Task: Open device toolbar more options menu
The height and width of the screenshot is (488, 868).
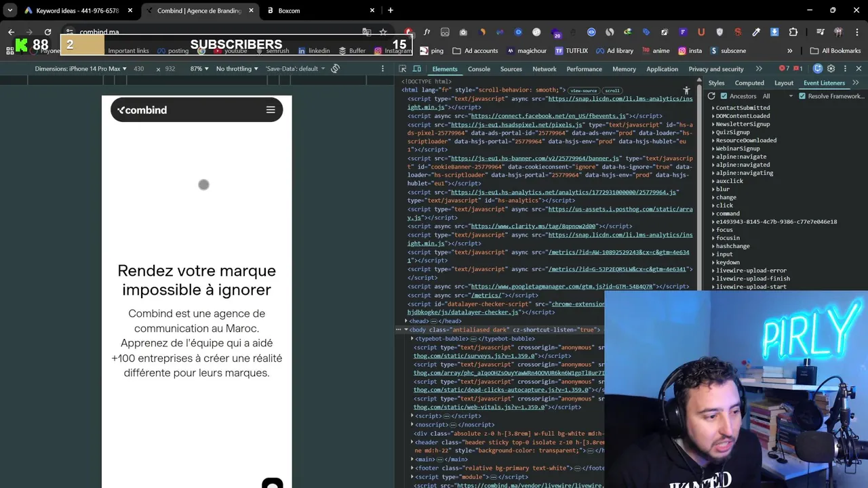Action: (382, 68)
